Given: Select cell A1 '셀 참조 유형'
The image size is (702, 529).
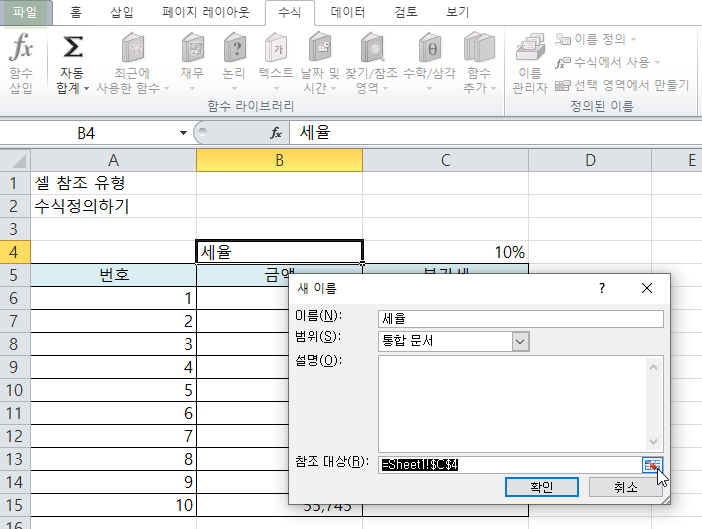Looking at the screenshot, I should point(113,183).
